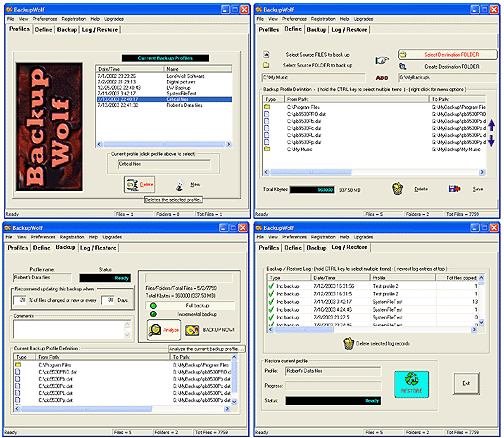The height and width of the screenshot is (438, 504).
Task: Click folder icon of Program Files row in Backup window
Action: point(18,365)
